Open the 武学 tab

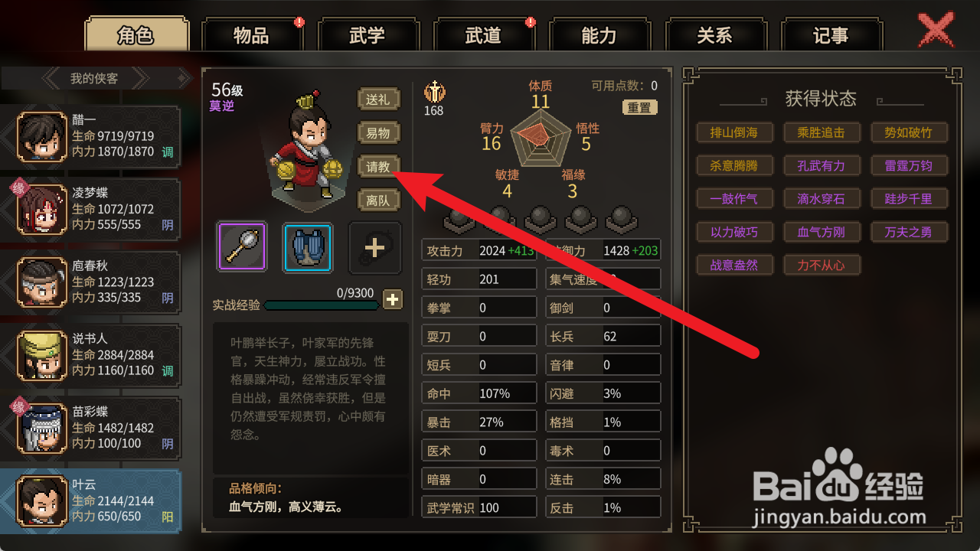tap(367, 35)
